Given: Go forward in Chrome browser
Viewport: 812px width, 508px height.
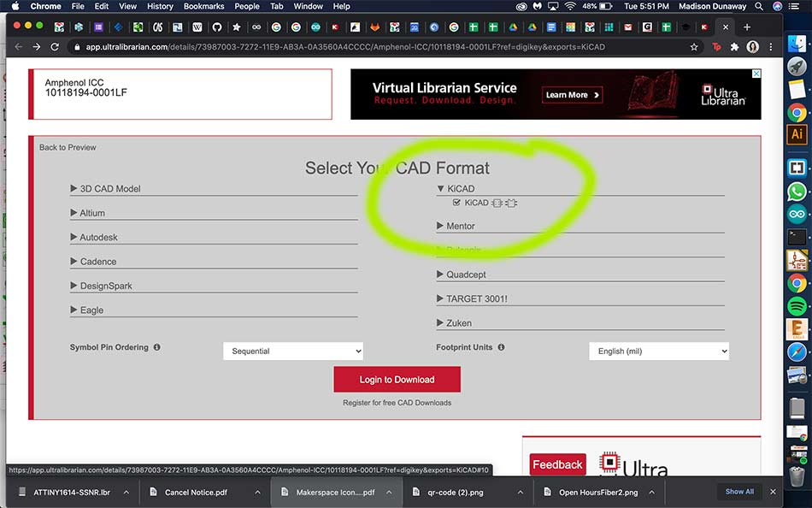Looking at the screenshot, I should (36, 47).
